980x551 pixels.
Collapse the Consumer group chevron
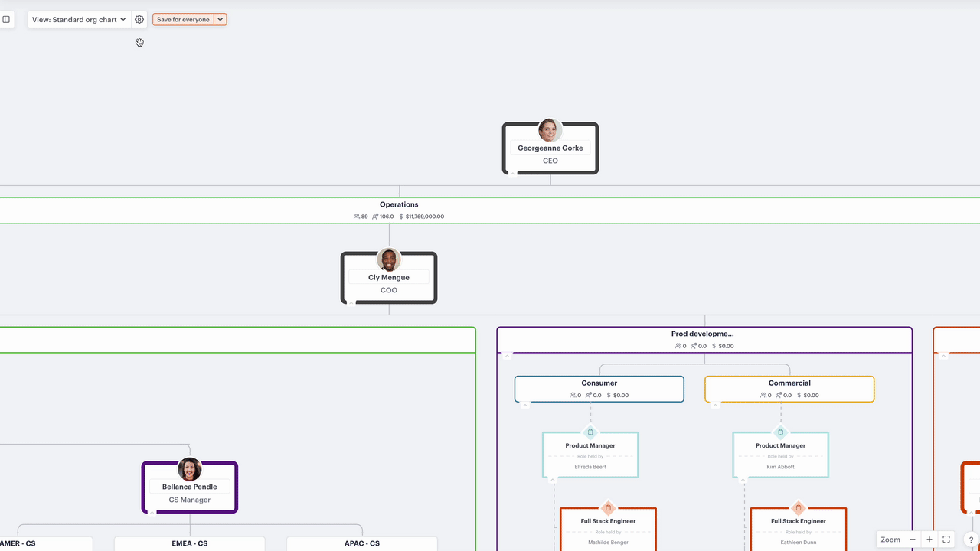(x=525, y=405)
